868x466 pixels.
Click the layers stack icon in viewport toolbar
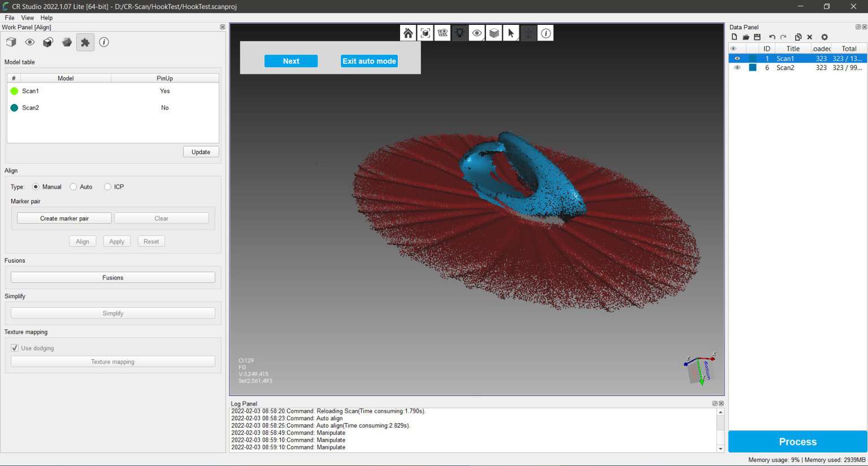(x=494, y=33)
